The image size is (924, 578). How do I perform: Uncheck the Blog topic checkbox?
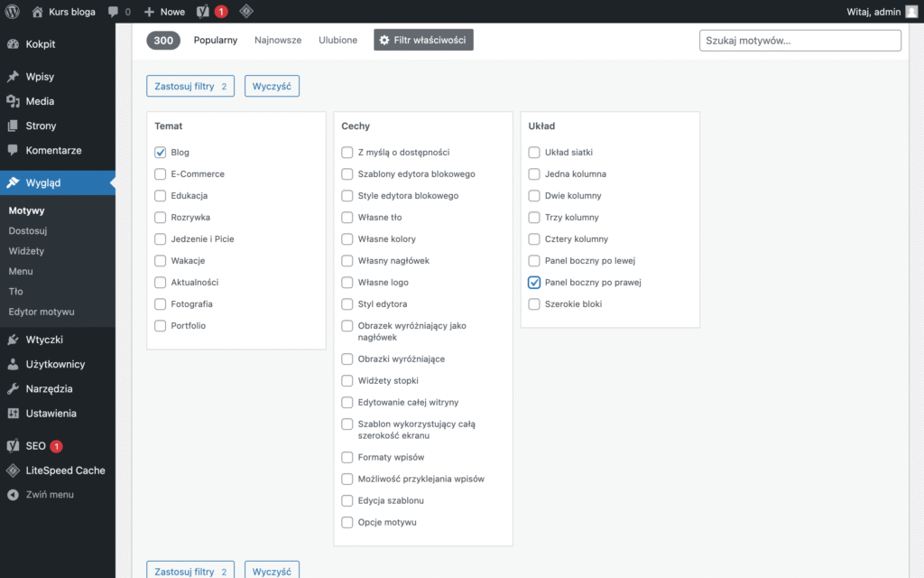(161, 153)
